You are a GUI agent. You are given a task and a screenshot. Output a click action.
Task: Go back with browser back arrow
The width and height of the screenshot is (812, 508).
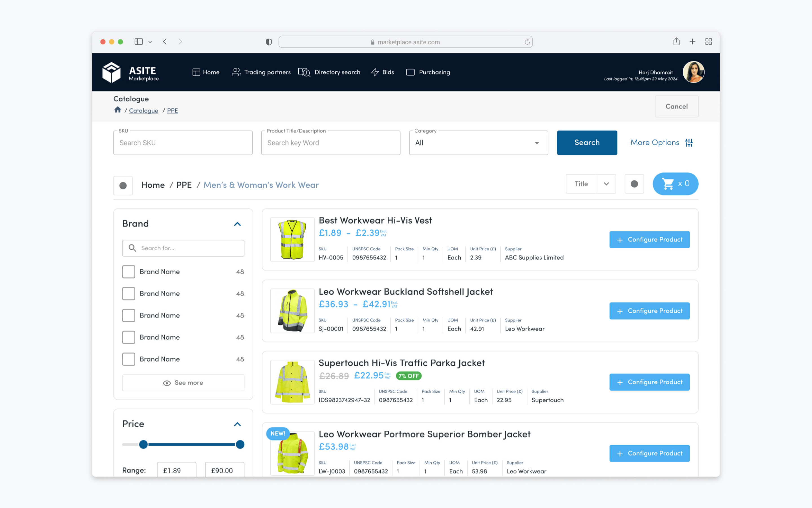[x=165, y=42]
